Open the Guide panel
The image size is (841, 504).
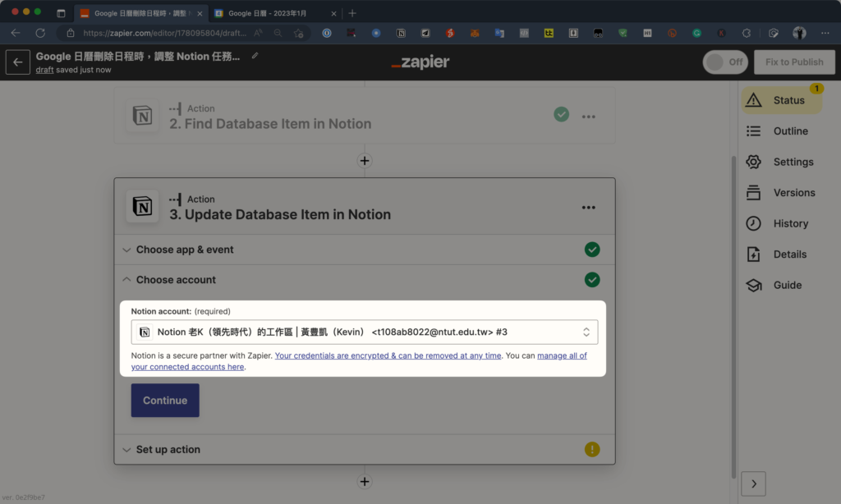pyautogui.click(x=774, y=285)
